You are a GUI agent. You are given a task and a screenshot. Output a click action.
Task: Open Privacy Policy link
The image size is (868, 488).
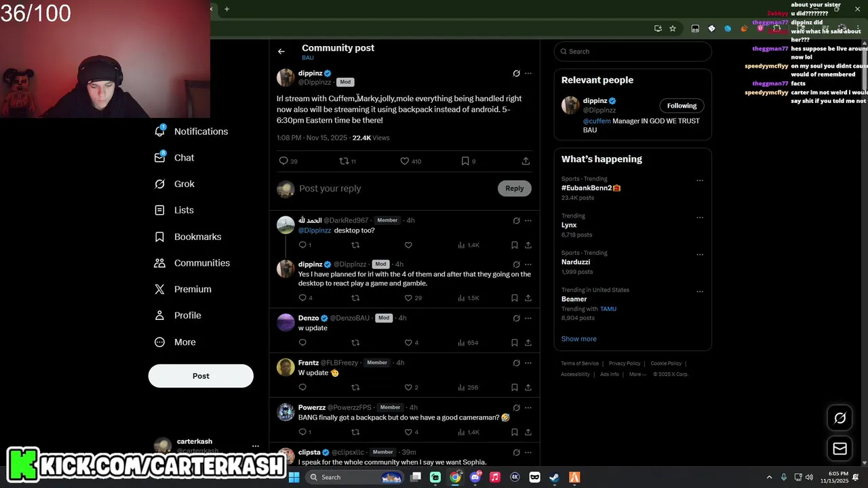click(625, 364)
